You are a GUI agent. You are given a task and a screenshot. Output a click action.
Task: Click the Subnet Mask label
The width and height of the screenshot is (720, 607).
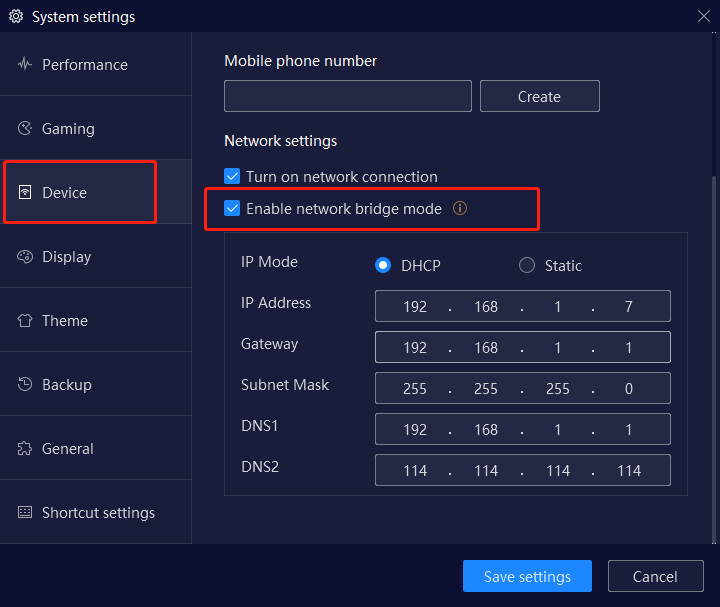285,384
